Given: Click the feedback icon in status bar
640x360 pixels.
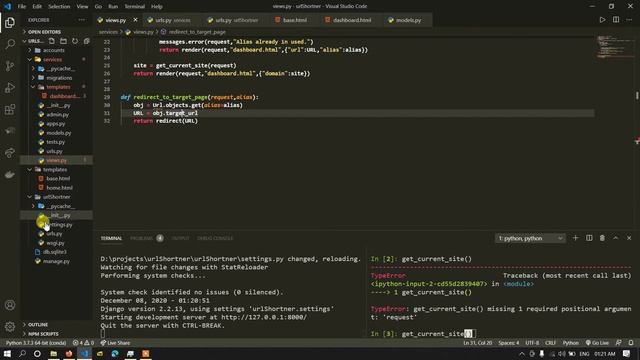Looking at the screenshot, I should [x=619, y=343].
